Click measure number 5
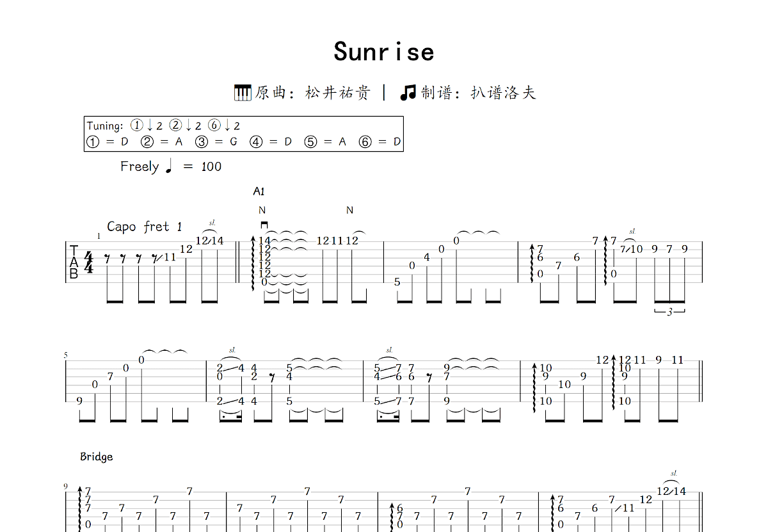The image size is (768, 532). (65, 355)
